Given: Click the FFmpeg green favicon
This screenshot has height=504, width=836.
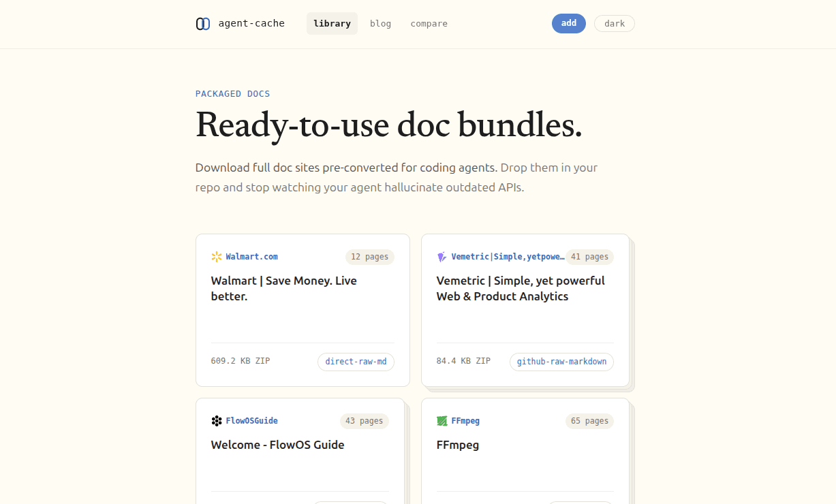Looking at the screenshot, I should 442,421.
